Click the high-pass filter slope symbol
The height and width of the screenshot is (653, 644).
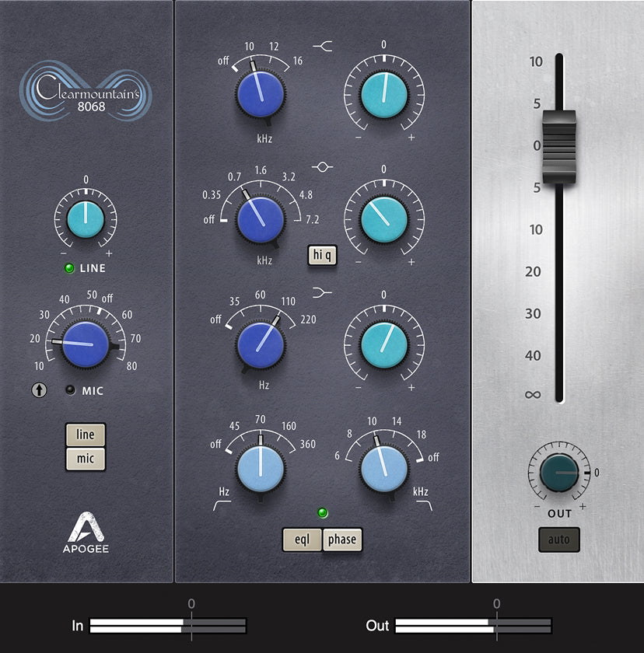tap(222, 505)
